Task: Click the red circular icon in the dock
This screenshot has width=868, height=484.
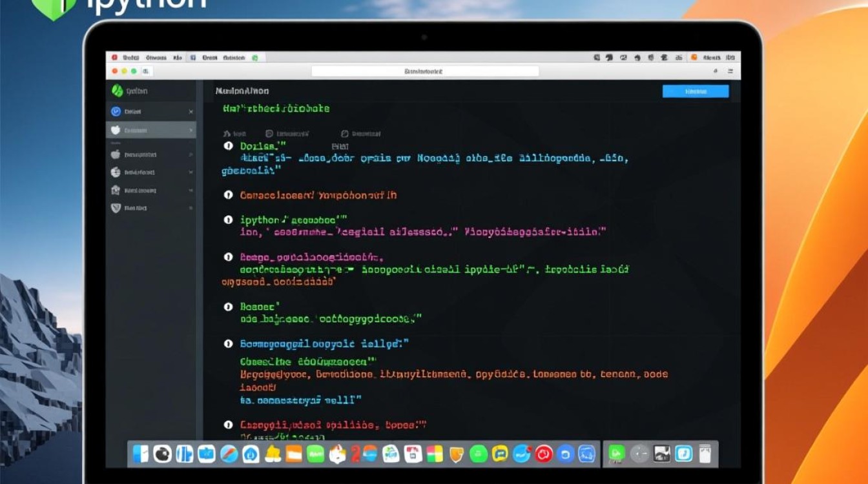Action: pyautogui.click(x=542, y=454)
